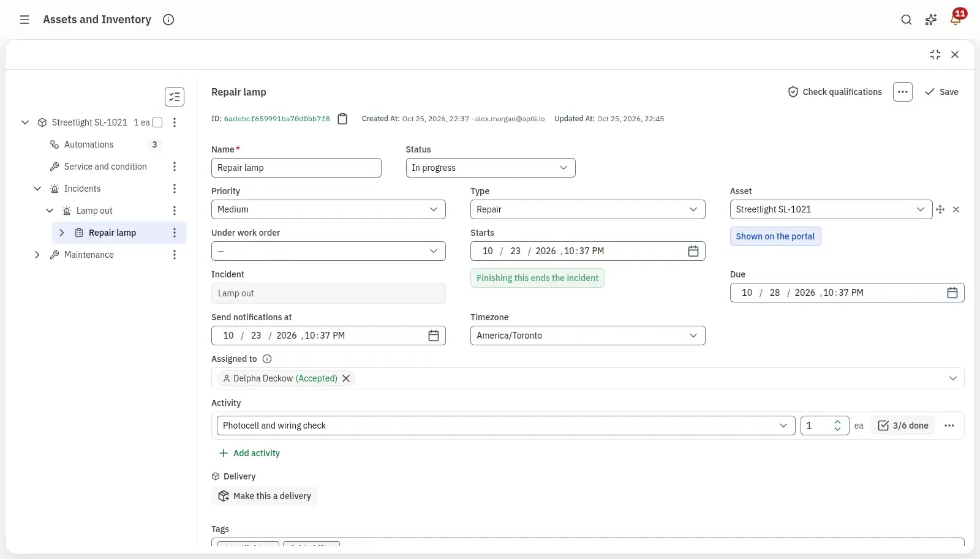Open the Priority dropdown showing Medium
The width and height of the screenshot is (980, 559).
pos(328,209)
